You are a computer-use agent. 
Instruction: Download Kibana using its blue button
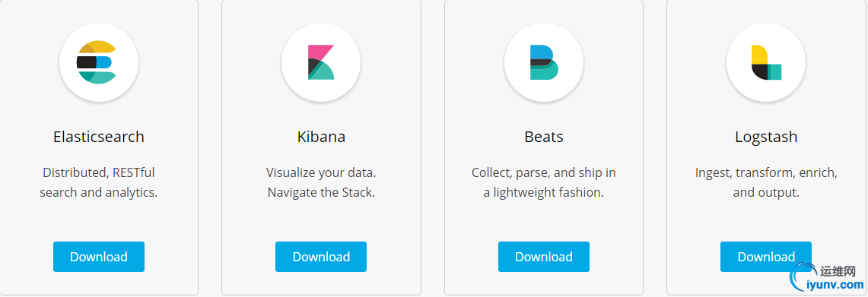321,257
